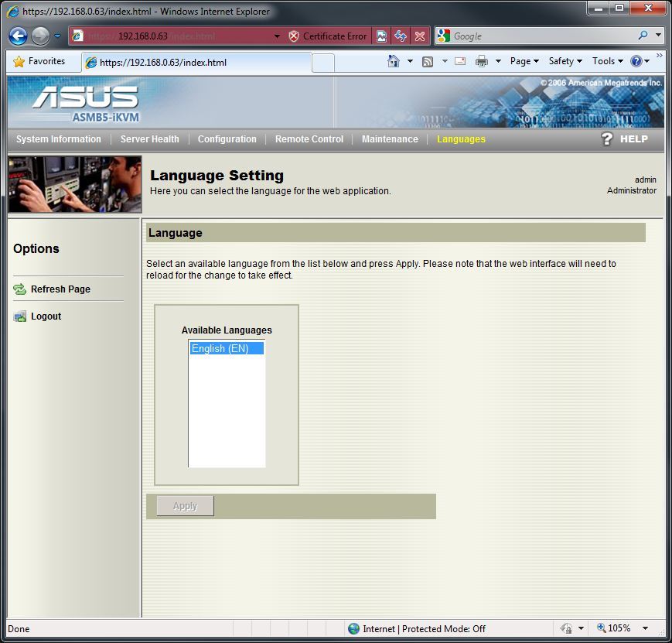This screenshot has height=643, width=672.
Task: Open the Server Health menu
Action: point(149,139)
